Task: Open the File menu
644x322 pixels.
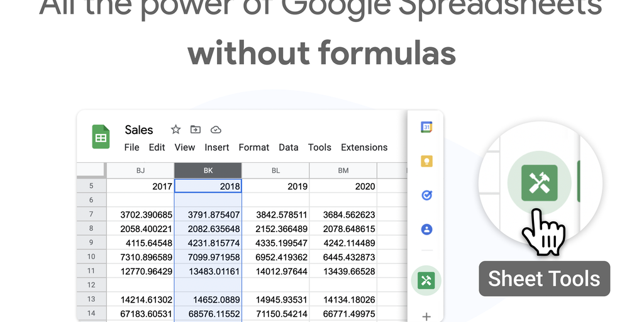Action: pyautogui.click(x=131, y=147)
